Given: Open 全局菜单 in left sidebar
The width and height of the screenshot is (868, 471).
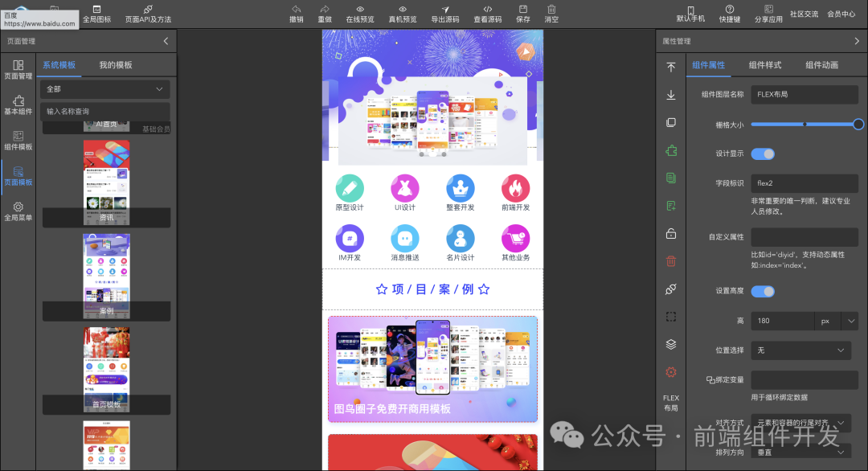Looking at the screenshot, I should (x=18, y=211).
